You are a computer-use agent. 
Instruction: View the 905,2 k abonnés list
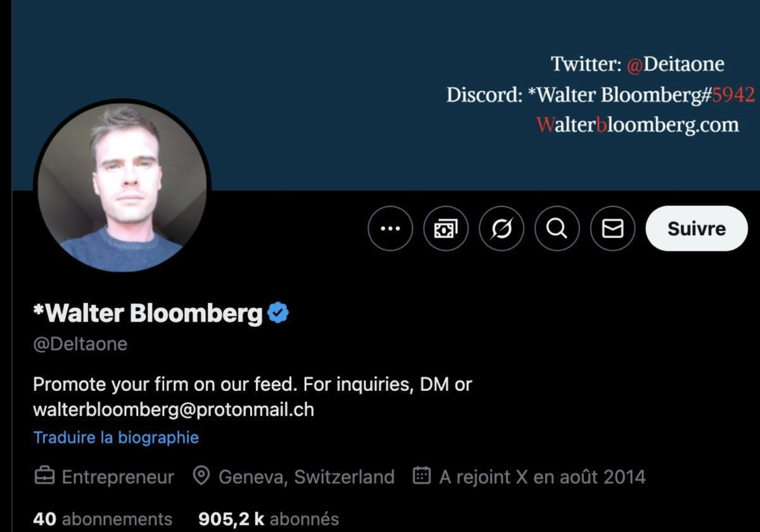tap(269, 519)
